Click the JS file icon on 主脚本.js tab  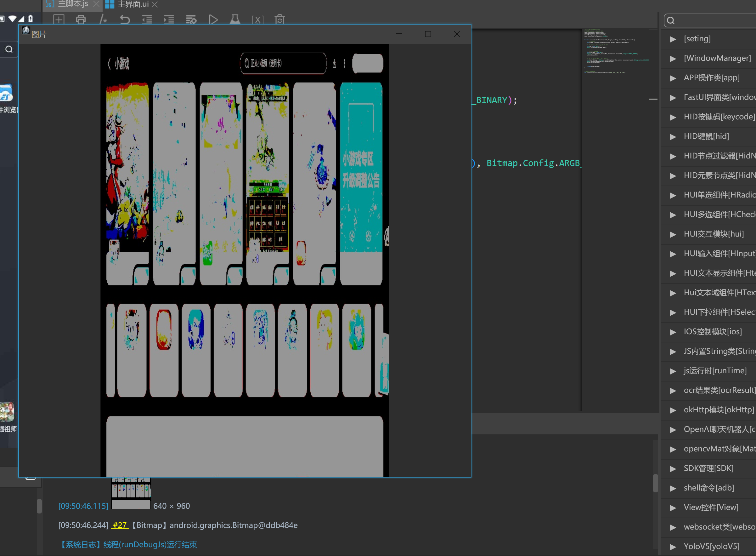[50, 4]
